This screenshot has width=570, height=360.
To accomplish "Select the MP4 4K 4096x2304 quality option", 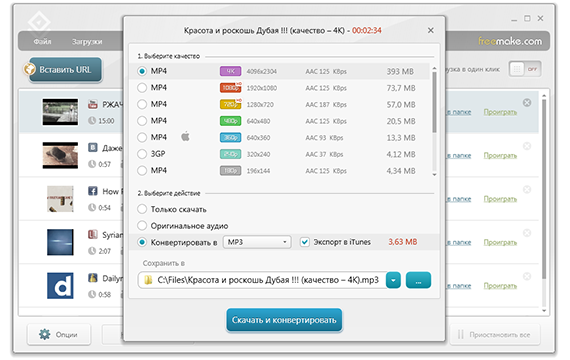I will tap(142, 71).
